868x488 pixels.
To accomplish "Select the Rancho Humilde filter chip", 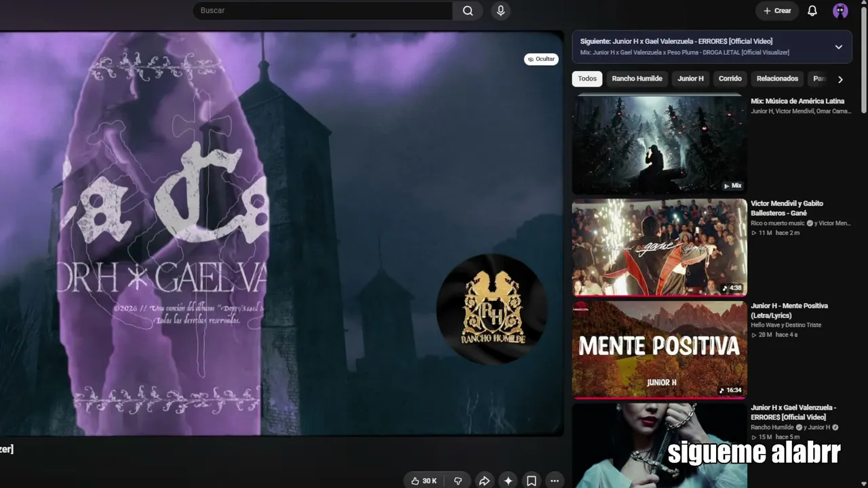I will point(637,79).
